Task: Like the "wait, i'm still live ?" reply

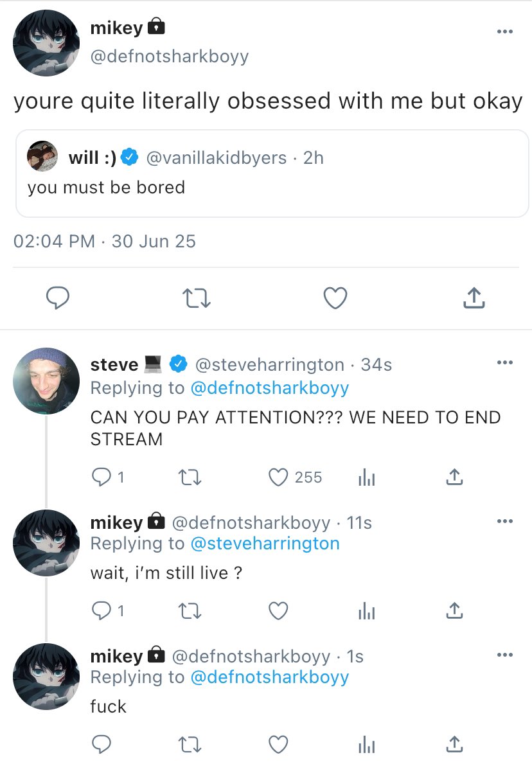Action: [x=278, y=610]
